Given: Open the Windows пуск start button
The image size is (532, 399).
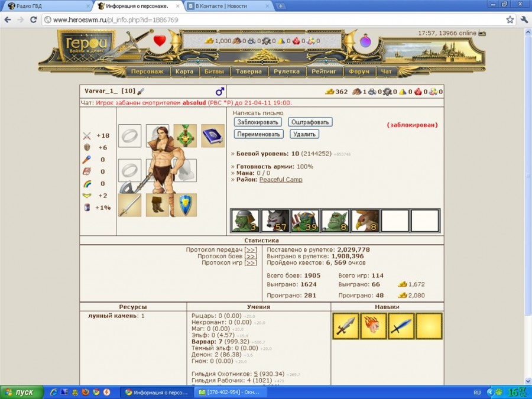Looking at the screenshot, I should [21, 392].
